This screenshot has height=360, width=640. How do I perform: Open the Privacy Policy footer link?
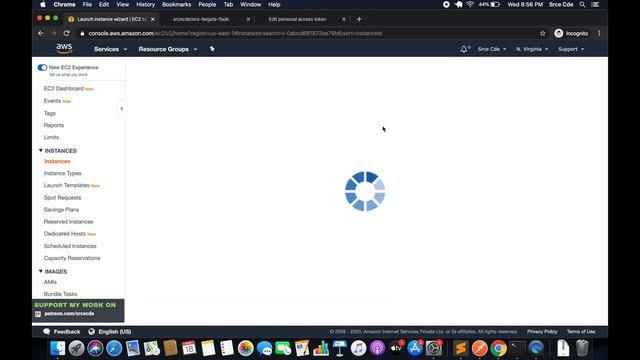(542, 331)
